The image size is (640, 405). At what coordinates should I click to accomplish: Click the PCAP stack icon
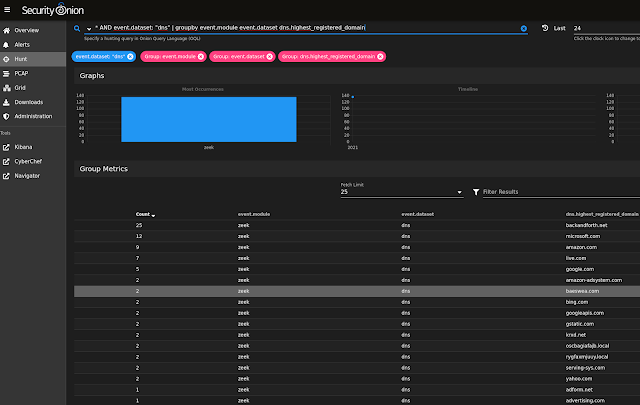(x=6, y=73)
